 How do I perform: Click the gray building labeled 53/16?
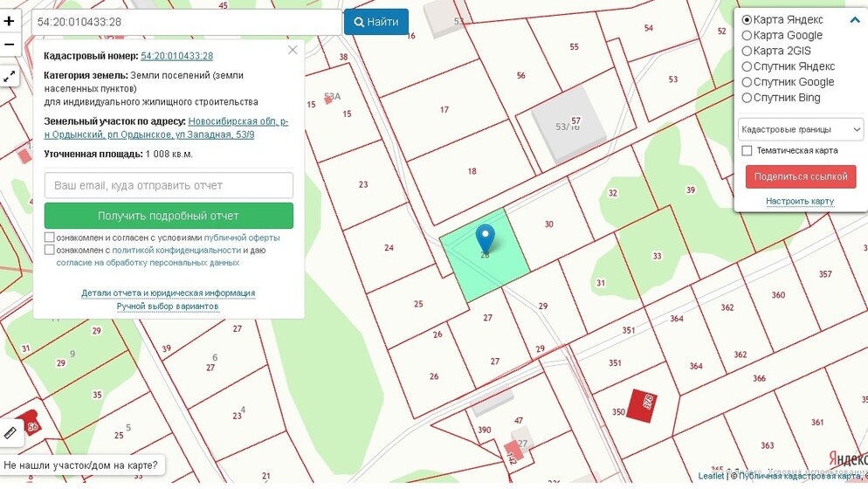569,124
